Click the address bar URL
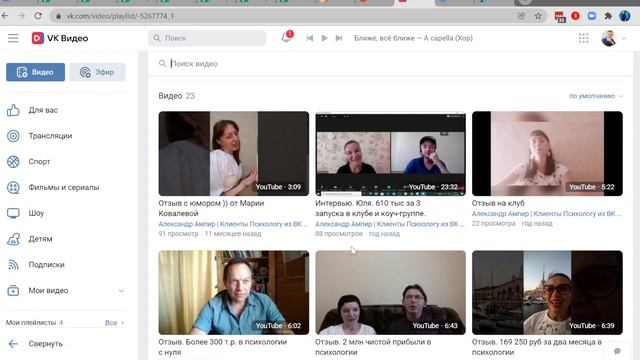 click(x=120, y=16)
